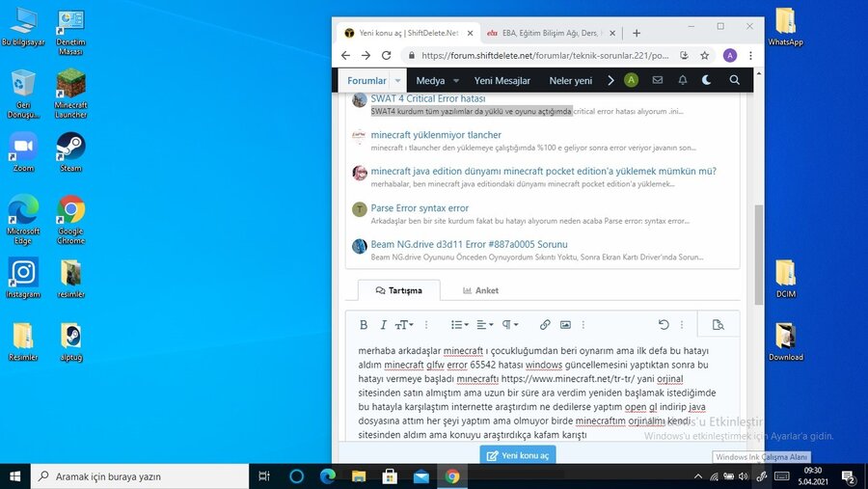Insert an image with the picture icon
Screen dimensions: 868x489
[565, 325]
